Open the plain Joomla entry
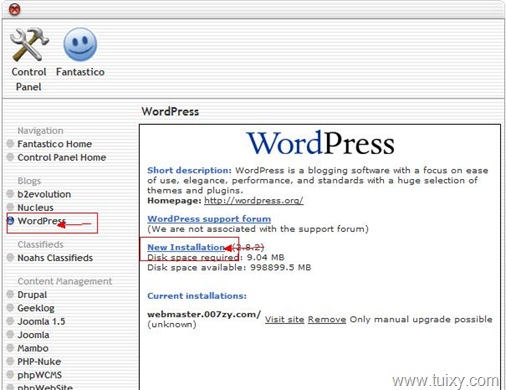 pos(33,335)
